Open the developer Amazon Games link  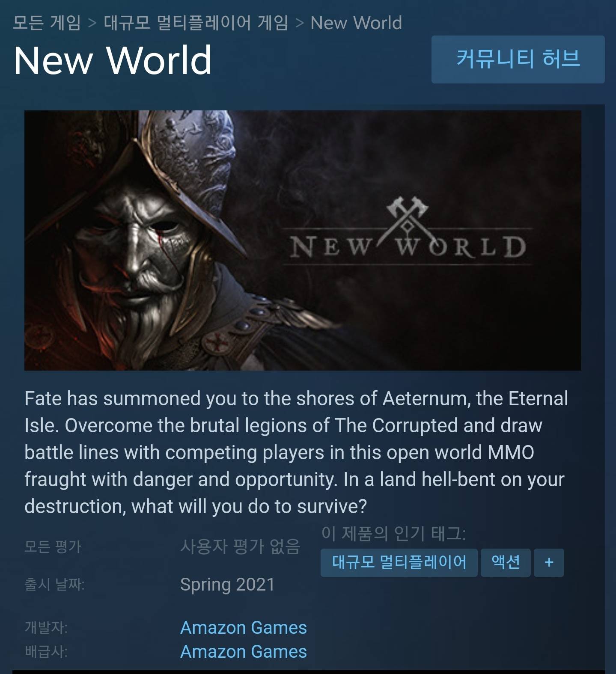click(x=244, y=627)
